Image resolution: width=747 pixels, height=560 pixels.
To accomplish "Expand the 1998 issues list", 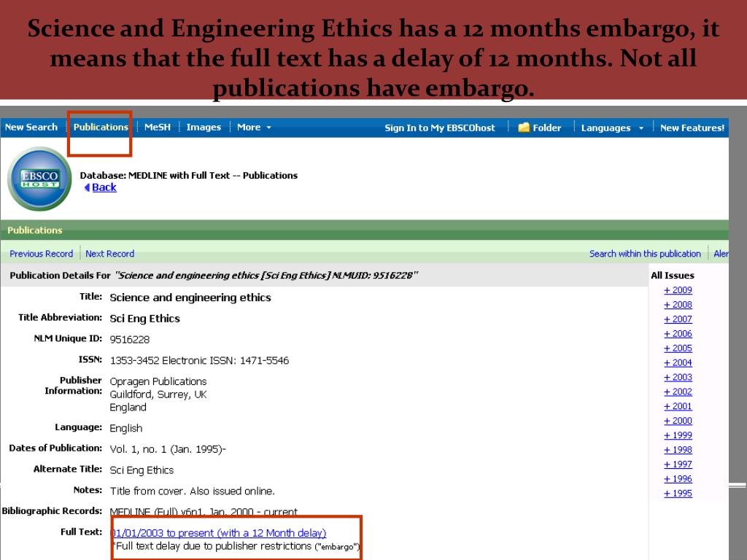I will click(678, 450).
